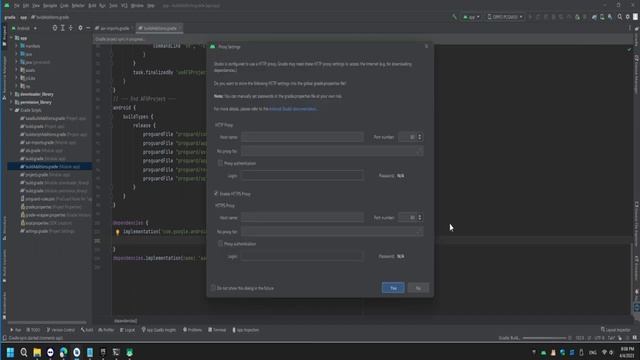640x360 pixels.
Task: Expand the assets folder
Action: [x=17, y=70]
